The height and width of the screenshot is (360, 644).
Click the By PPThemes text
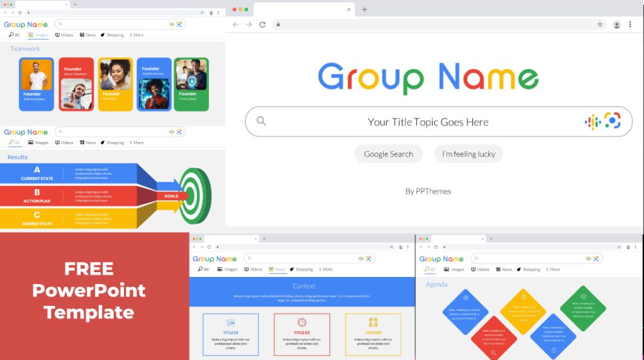pyautogui.click(x=428, y=191)
